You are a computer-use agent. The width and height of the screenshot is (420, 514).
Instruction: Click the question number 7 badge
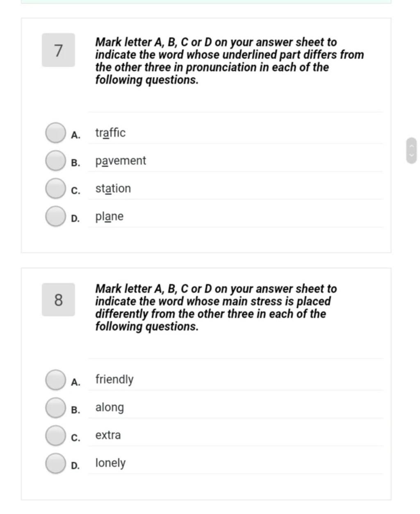tap(58, 50)
